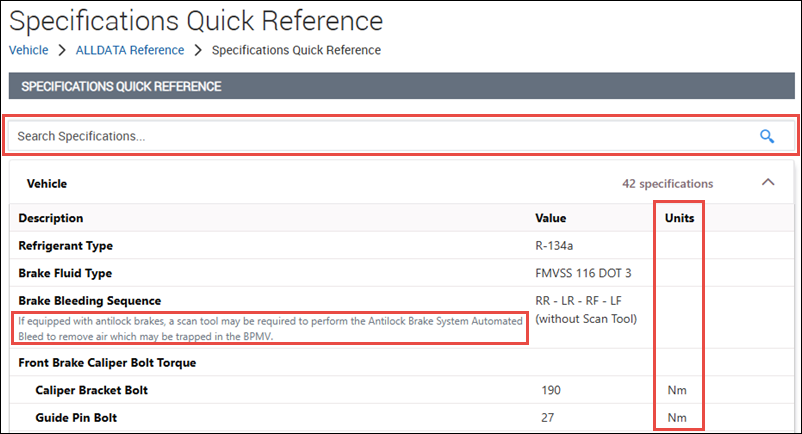Click the first breadcrumb arrow after Vehicle

61,50
